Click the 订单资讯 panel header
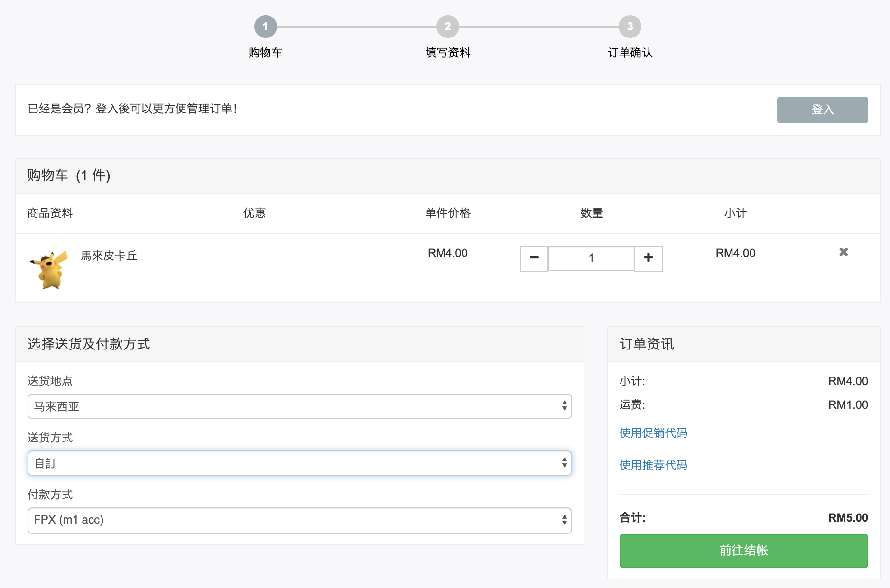The height and width of the screenshot is (588, 890). coord(647,344)
